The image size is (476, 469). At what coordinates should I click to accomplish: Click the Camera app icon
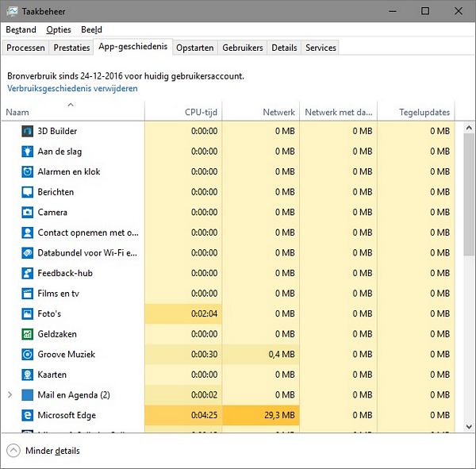(27, 213)
